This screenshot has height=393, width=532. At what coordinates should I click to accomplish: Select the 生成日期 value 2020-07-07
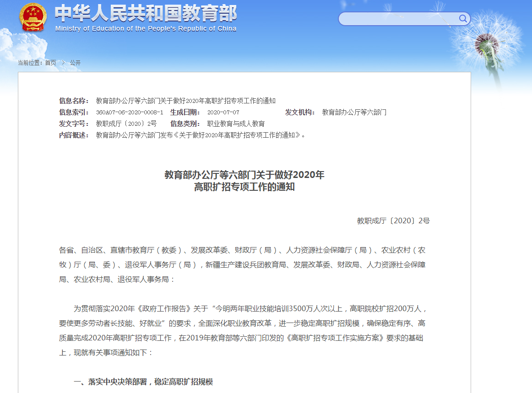pyautogui.click(x=223, y=112)
